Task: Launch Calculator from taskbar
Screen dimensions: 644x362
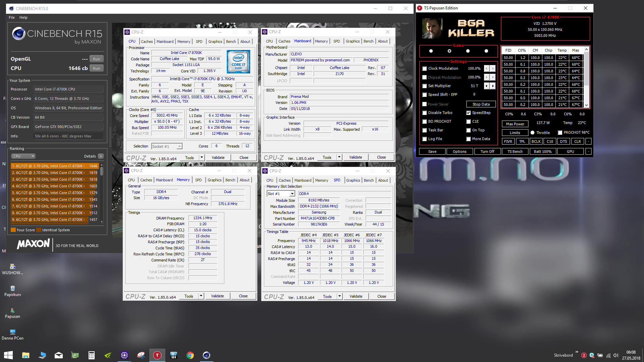Action: point(91,355)
